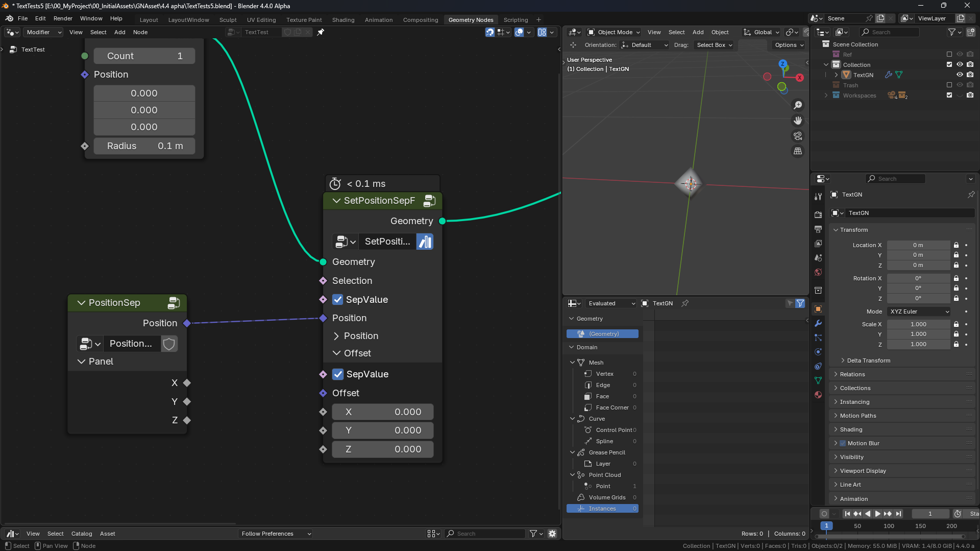This screenshot has height=551, width=980.
Task: Play animation forward in timeline
Action: click(877, 514)
